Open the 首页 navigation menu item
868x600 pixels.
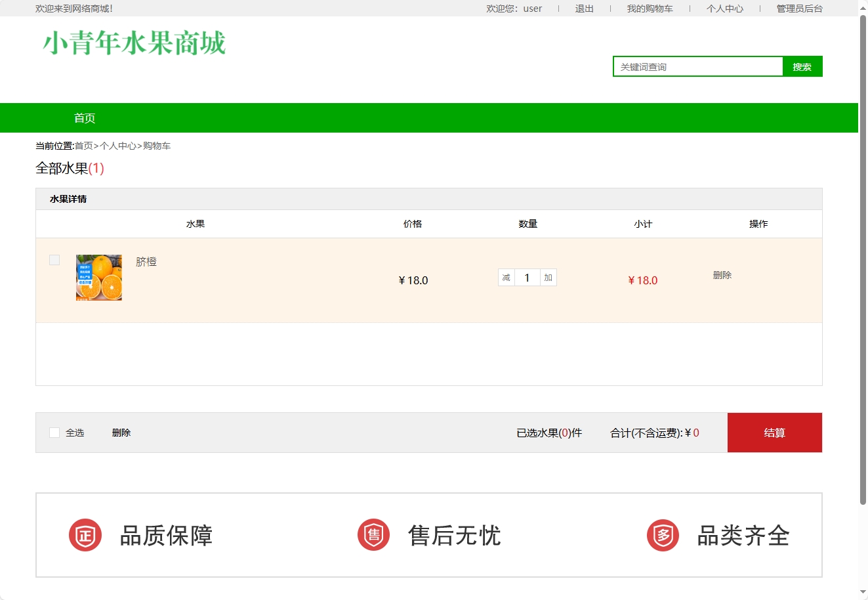[x=85, y=118]
